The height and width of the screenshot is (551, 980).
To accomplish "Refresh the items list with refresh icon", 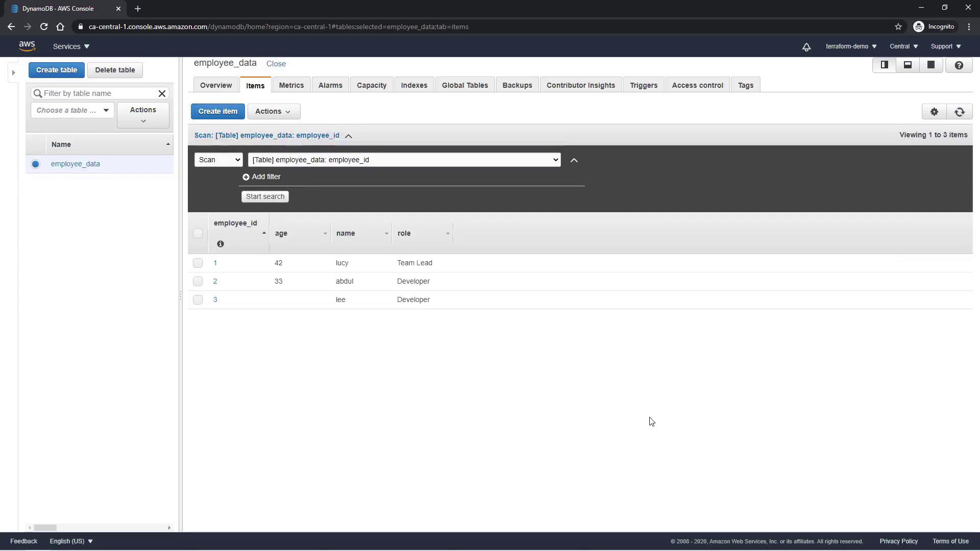I will click(960, 112).
